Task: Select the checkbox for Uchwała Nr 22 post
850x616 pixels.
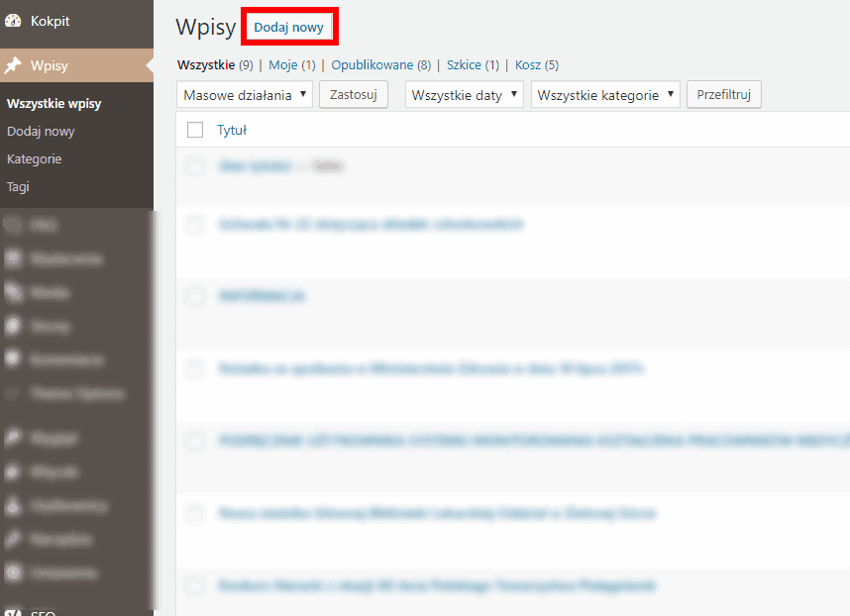Action: [x=195, y=225]
